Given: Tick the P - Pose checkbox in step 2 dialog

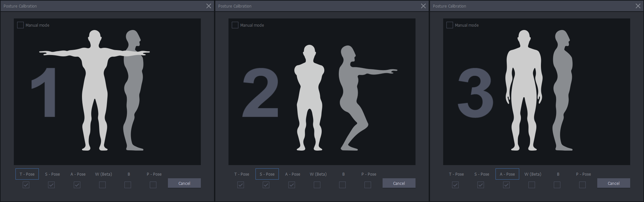Looking at the screenshot, I should click(368, 185).
